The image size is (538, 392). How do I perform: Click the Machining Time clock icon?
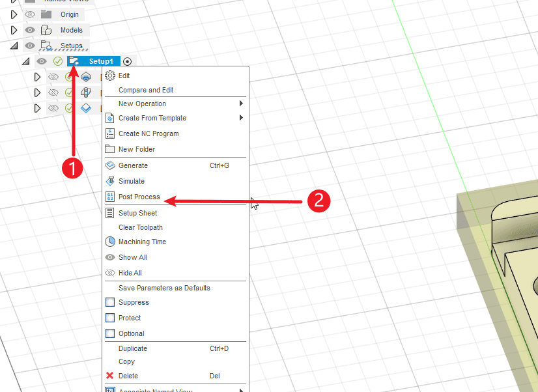(109, 242)
